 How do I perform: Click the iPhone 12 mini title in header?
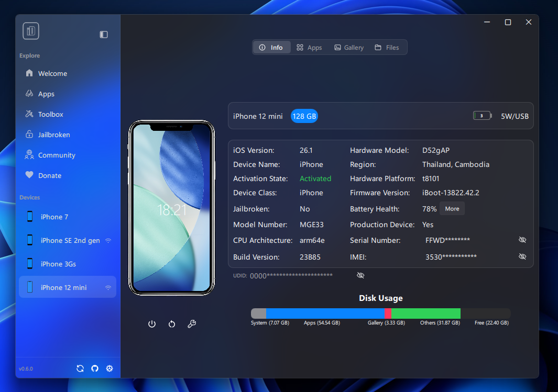(258, 116)
